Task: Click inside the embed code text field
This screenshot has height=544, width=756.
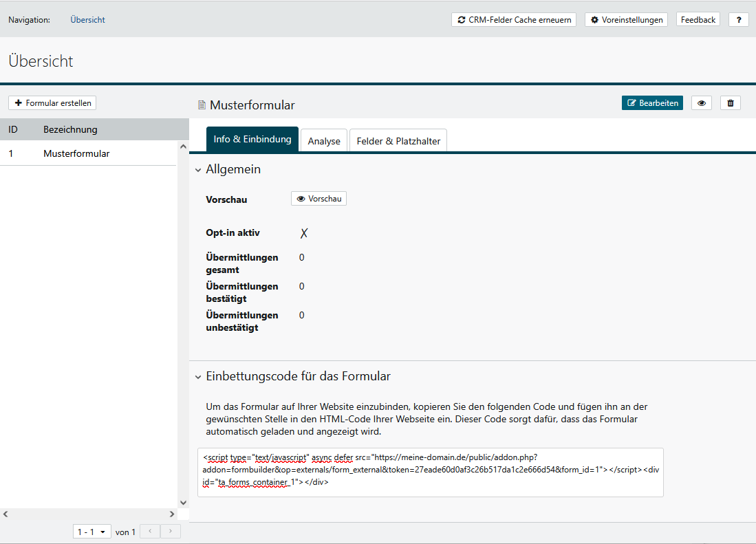Action: (x=430, y=472)
